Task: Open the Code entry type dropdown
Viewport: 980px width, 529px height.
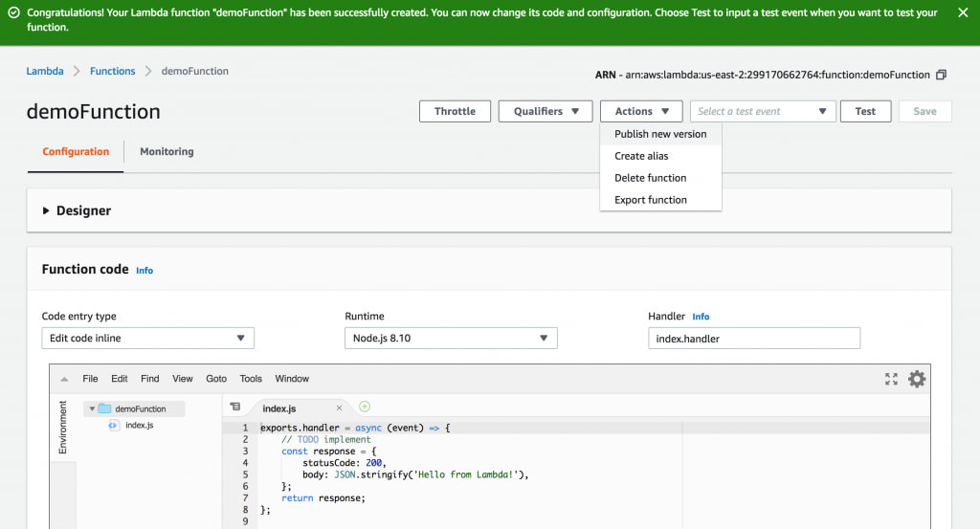Action: [147, 338]
